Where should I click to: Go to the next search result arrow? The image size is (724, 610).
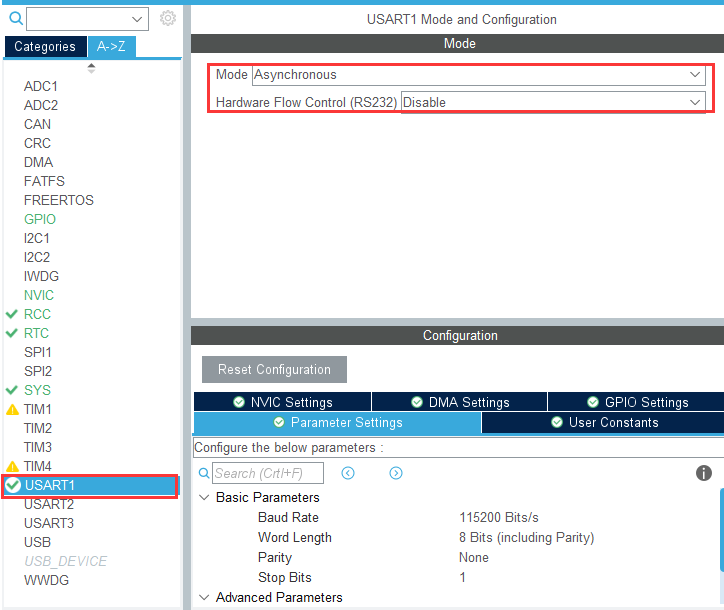(x=396, y=473)
